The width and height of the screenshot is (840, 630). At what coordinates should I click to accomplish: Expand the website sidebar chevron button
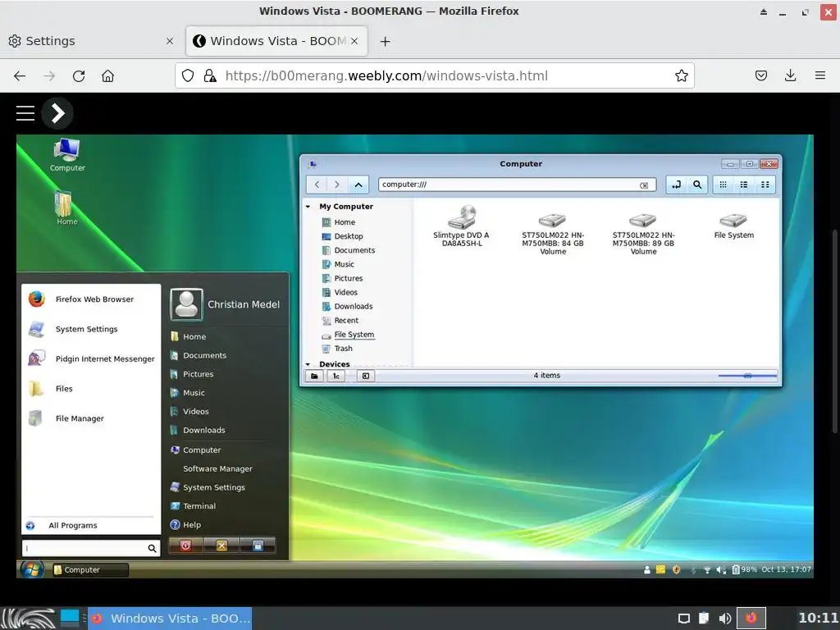tap(57, 113)
